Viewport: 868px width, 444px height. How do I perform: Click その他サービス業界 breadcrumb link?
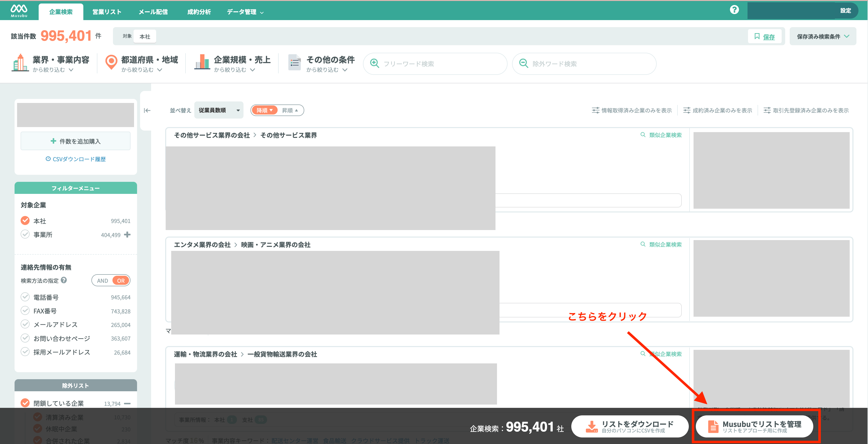(288, 135)
